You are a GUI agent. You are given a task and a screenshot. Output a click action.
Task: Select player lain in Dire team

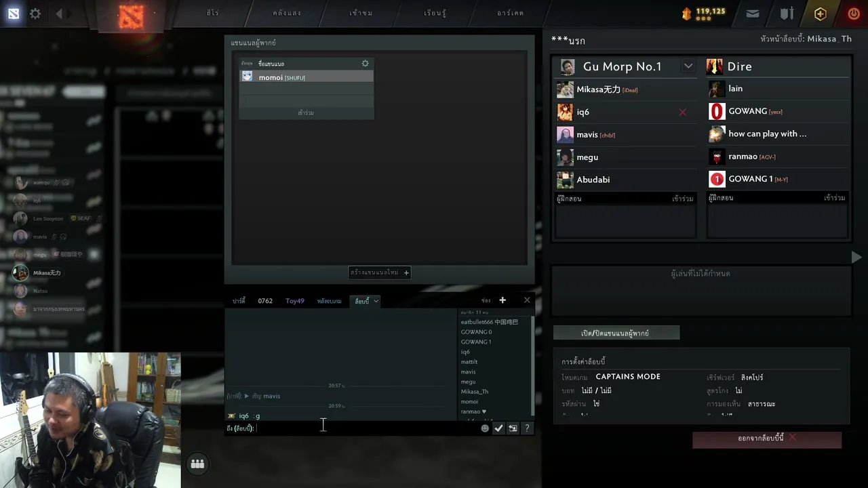tap(778, 89)
